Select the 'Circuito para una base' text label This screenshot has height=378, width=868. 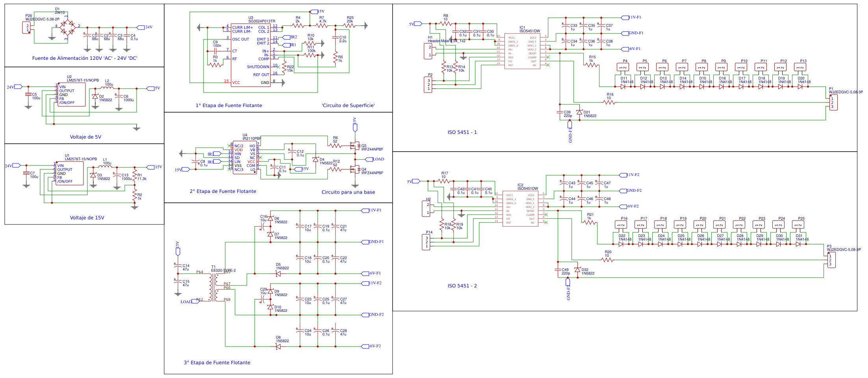pyautogui.click(x=348, y=192)
